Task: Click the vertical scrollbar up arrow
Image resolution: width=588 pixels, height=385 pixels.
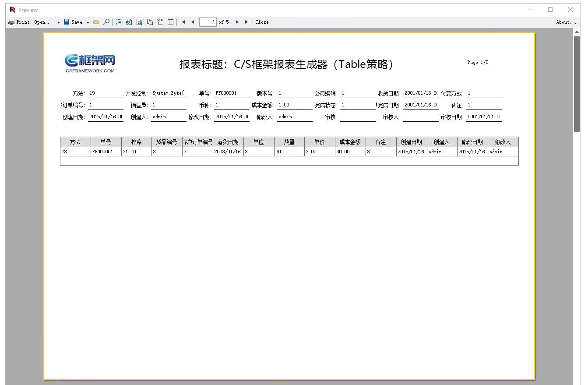Action: point(577,32)
